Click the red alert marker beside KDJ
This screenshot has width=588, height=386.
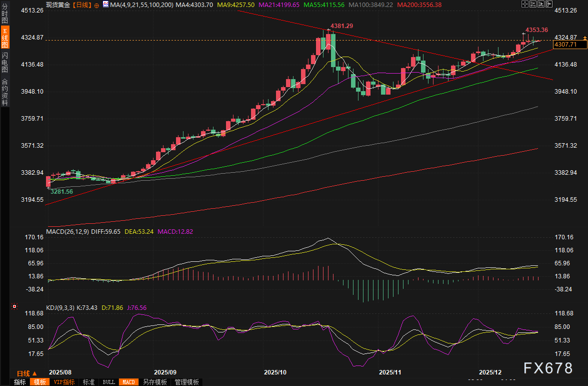[x=14, y=306]
